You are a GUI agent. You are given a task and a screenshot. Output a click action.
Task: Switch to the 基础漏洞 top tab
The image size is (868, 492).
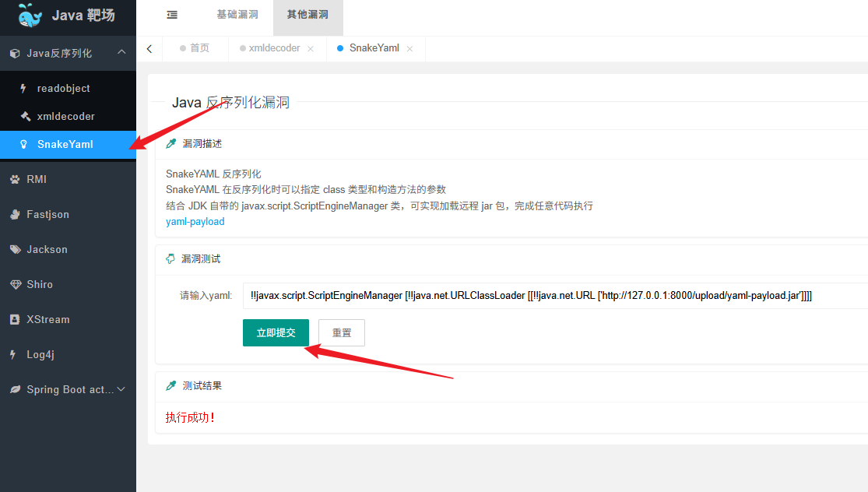tap(237, 15)
